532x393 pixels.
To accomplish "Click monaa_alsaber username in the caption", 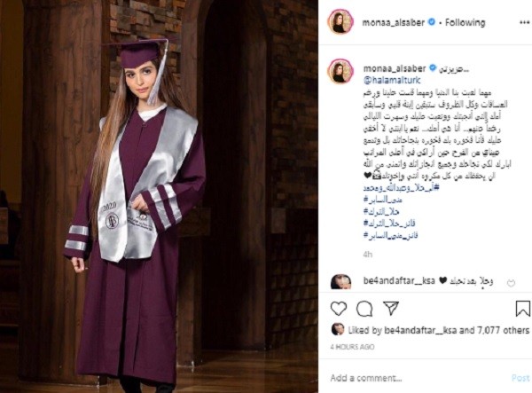I will click(x=395, y=68).
